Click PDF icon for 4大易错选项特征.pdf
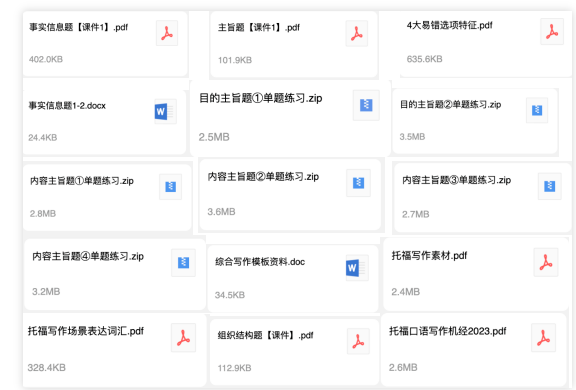576x390 pixels. click(x=551, y=32)
